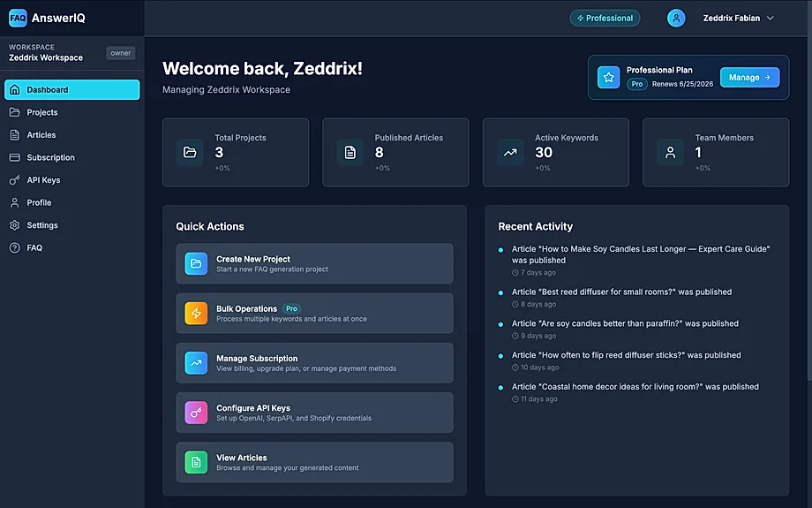Viewport: 812px width, 508px height.
Task: Click the '9 days ago' timestamp
Action: [538, 336]
